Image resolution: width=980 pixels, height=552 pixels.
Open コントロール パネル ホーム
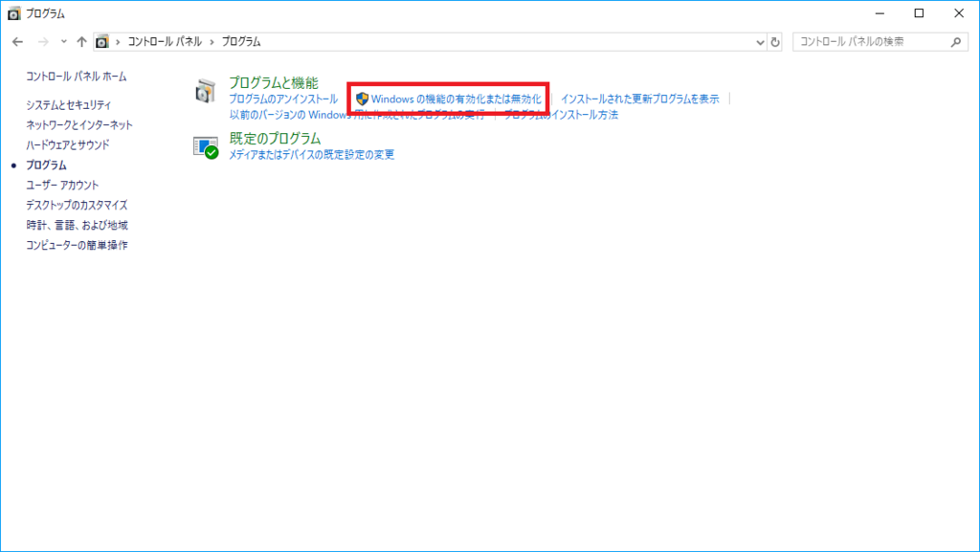coord(77,77)
